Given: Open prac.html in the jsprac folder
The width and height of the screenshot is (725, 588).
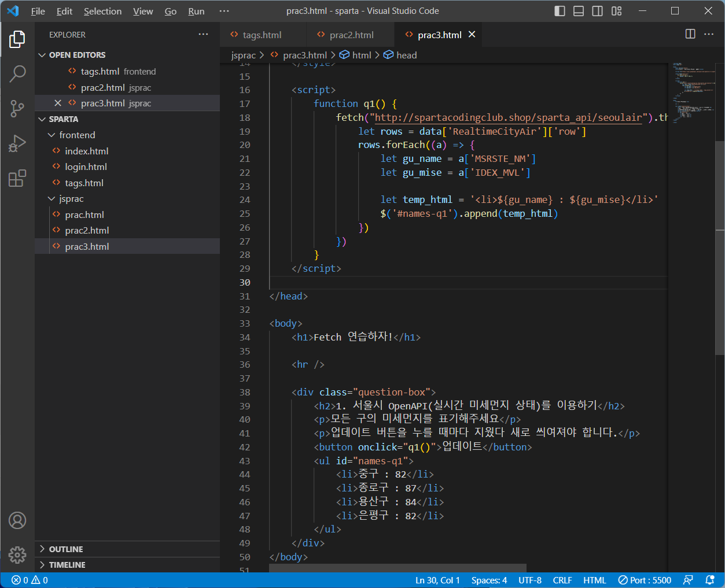Looking at the screenshot, I should coord(128,215).
